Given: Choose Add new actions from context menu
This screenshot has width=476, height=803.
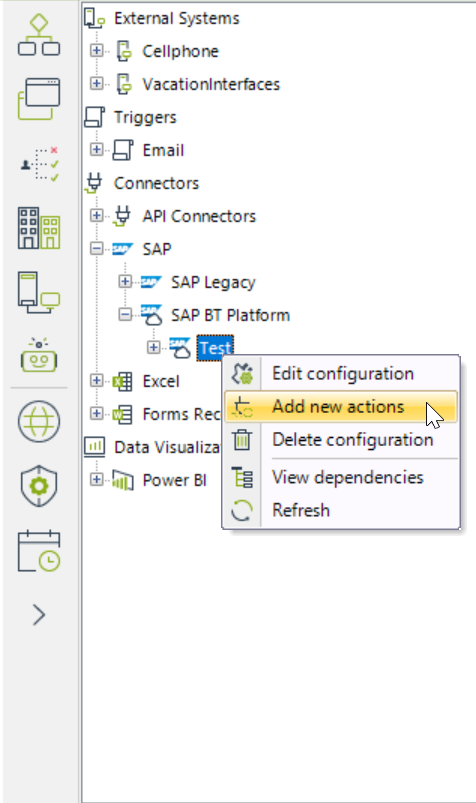Looking at the screenshot, I should [x=340, y=407].
